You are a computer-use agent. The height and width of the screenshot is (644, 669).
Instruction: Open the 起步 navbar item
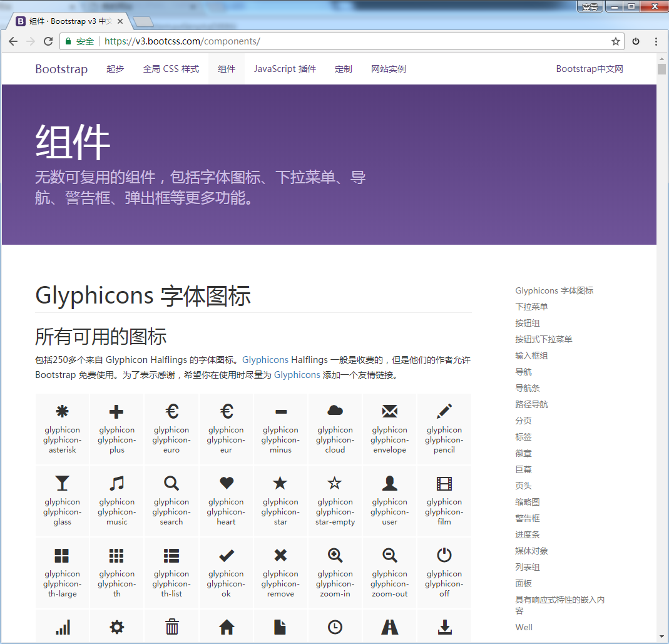click(x=115, y=69)
